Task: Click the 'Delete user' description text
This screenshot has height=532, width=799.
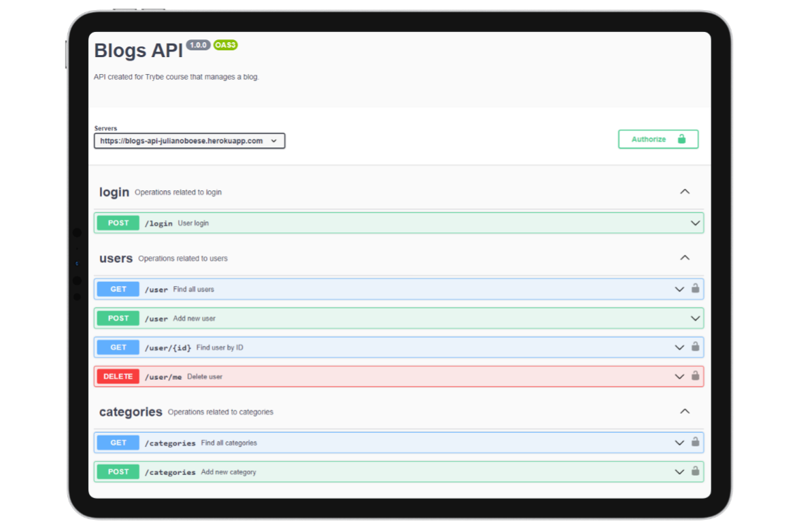Action: coord(205,376)
